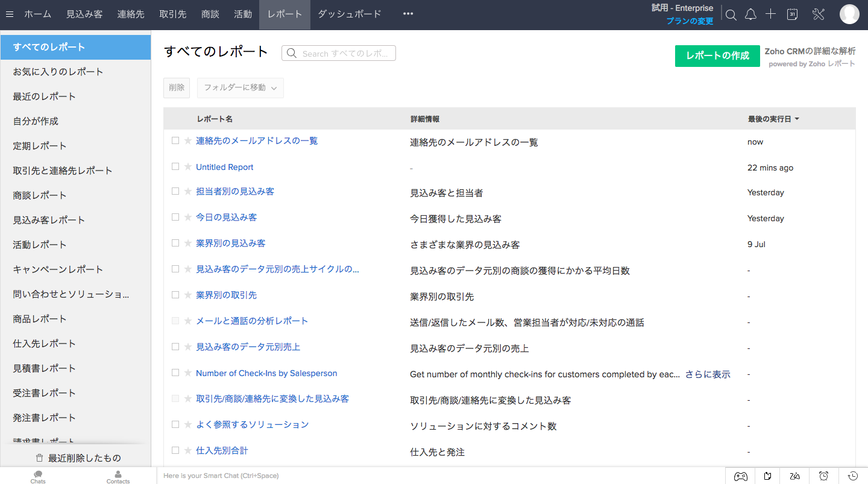
Task: Open the calendar icon in top bar
Action: tap(793, 14)
